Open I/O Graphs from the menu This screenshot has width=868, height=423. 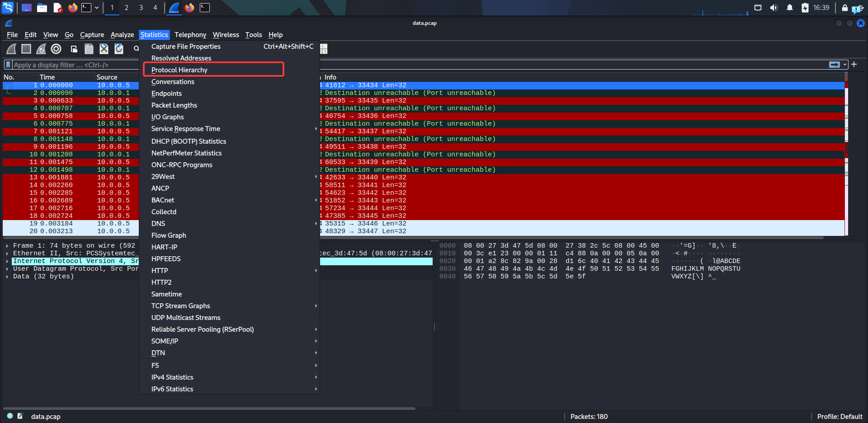pyautogui.click(x=229, y=117)
